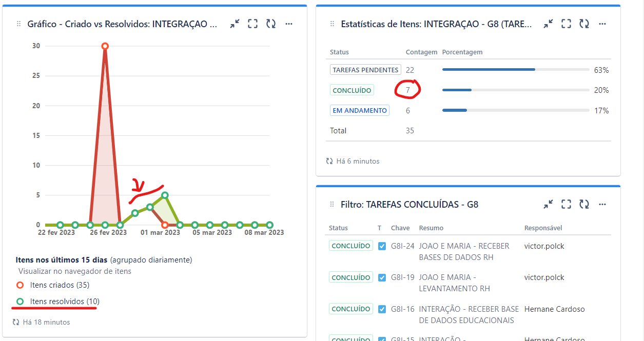
Task: Open issue key G8I-24
Action: pos(403,246)
